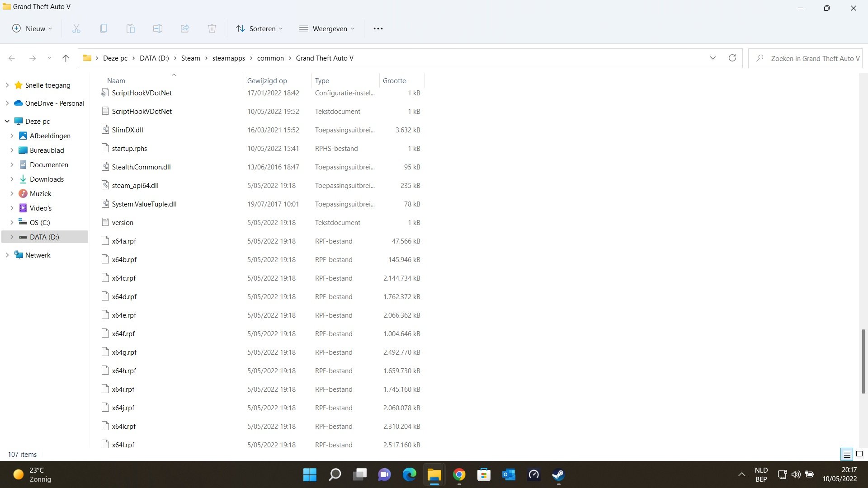Click the Rename icon in the toolbar

point(157,29)
